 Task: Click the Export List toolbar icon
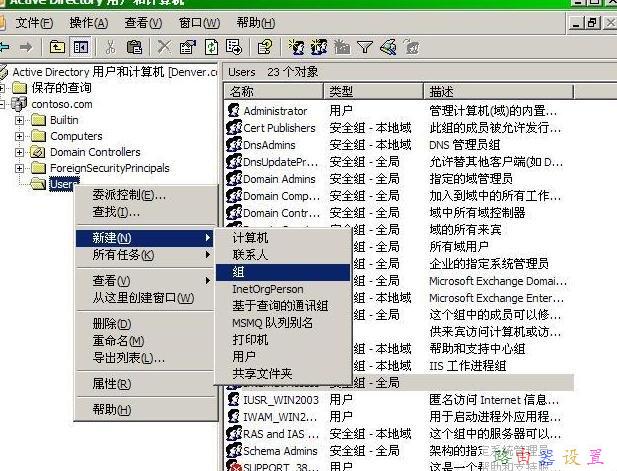coord(234,47)
